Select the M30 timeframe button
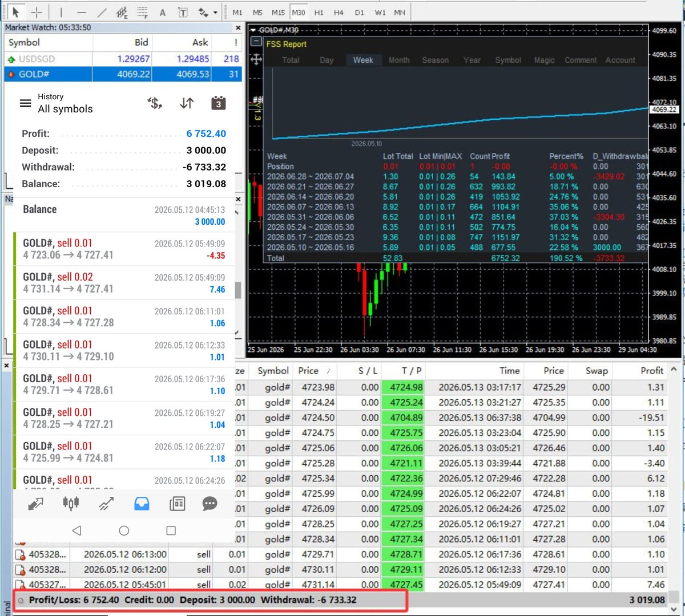The height and width of the screenshot is (616, 685). tap(298, 12)
